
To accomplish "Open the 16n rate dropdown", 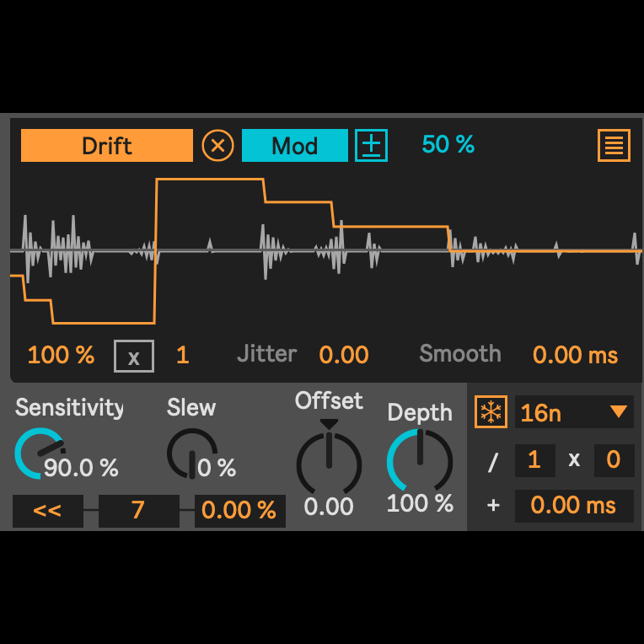I will [x=561, y=412].
